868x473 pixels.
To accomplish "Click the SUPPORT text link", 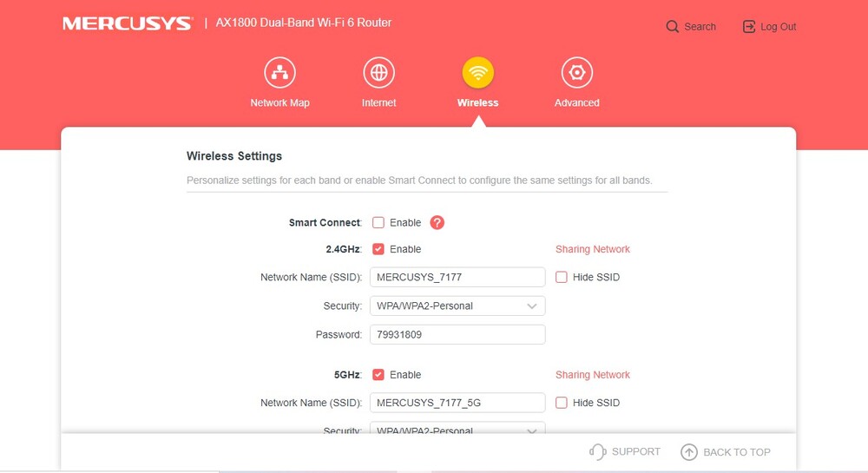I will 635,451.
